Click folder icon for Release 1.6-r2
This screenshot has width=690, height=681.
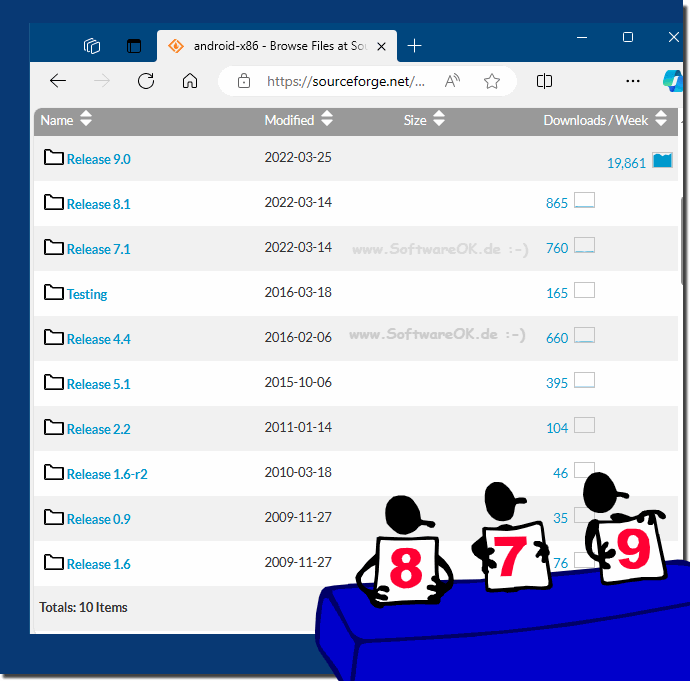[54, 472]
